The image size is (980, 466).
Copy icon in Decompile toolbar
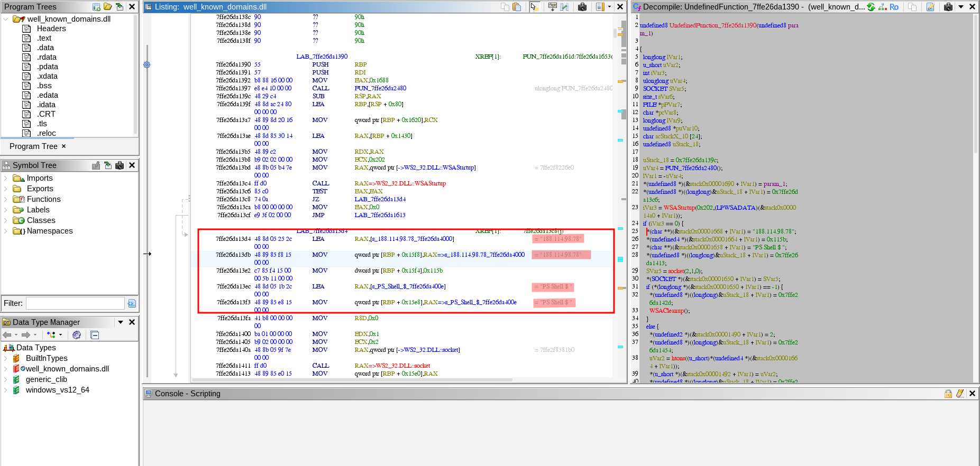coord(912,7)
